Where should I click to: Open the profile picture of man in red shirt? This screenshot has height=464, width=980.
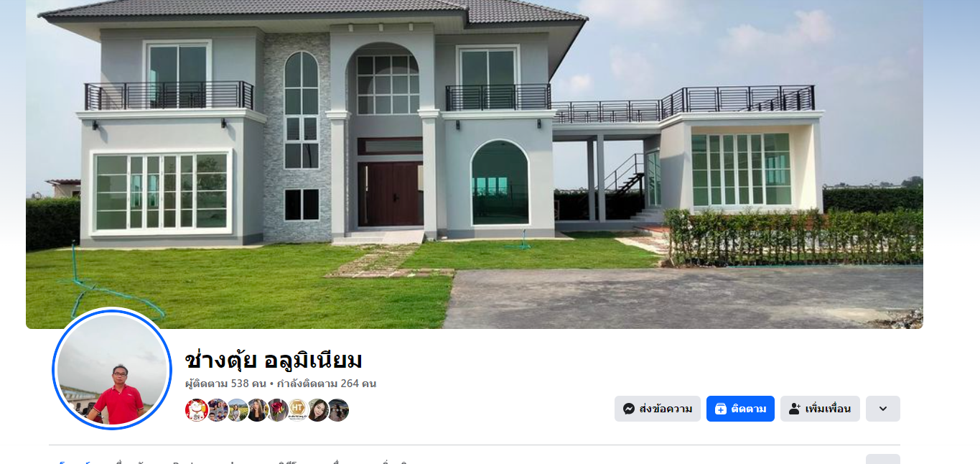click(112, 369)
